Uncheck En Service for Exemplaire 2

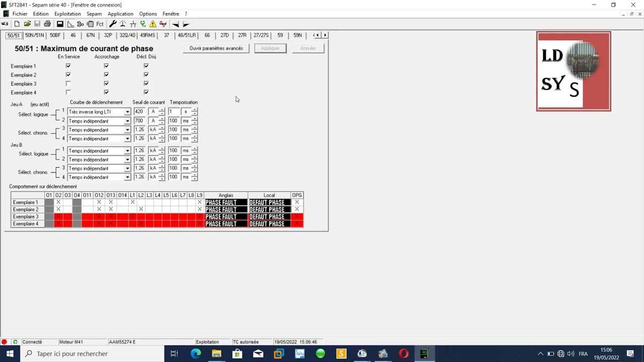[x=68, y=74]
